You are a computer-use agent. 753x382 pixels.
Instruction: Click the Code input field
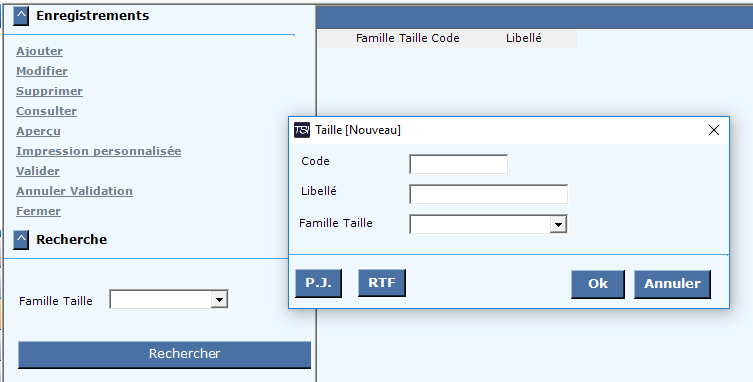tap(458, 164)
